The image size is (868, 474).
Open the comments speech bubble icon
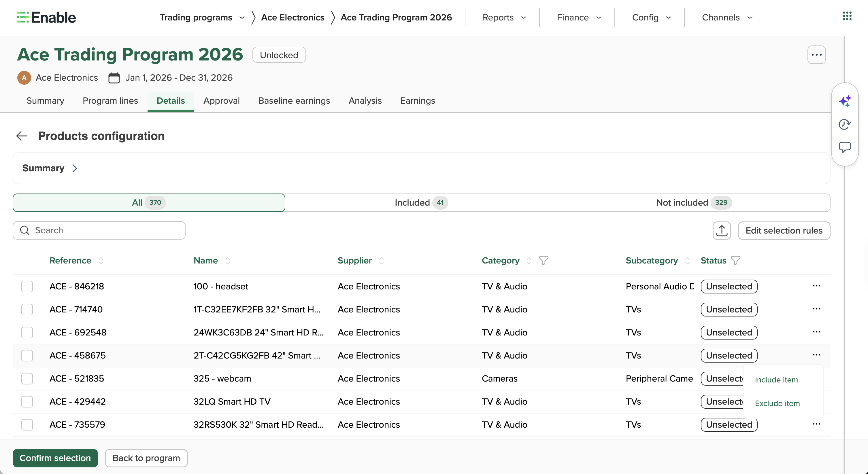click(844, 147)
